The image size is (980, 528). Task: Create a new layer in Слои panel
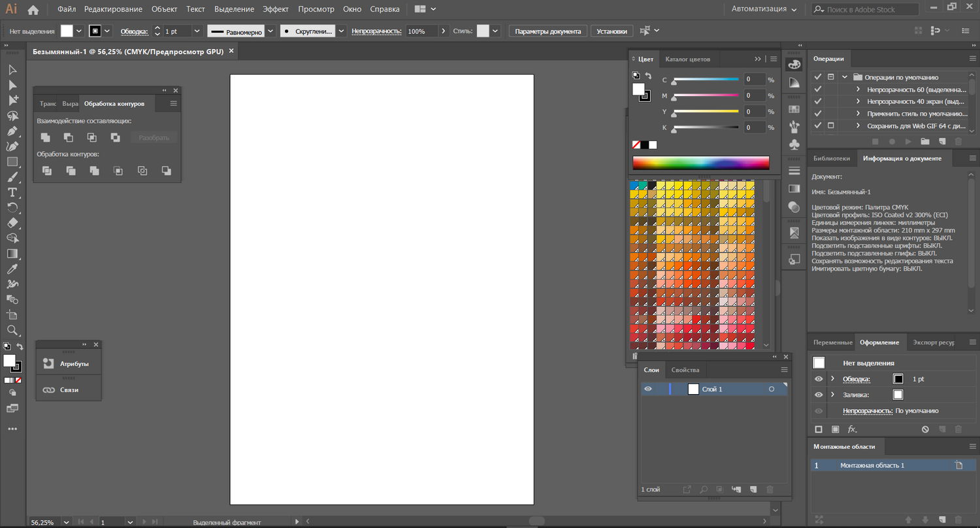point(753,489)
